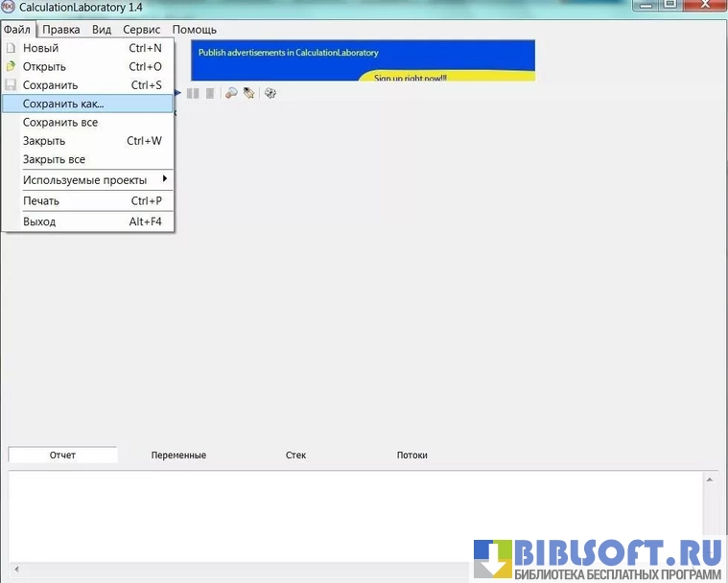The width and height of the screenshot is (728, 583).
Task: Click the floppy disk icon beside Сохранить
Action: pyautogui.click(x=12, y=85)
